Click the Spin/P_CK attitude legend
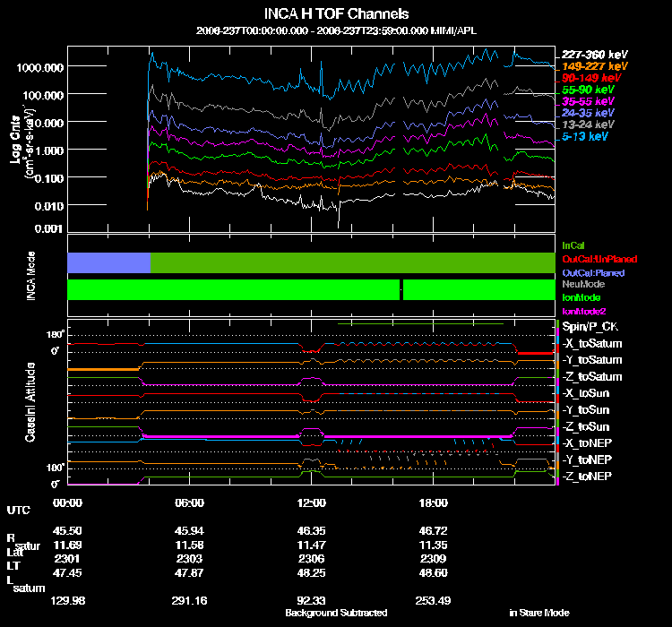672x627 pixels. pos(590,327)
